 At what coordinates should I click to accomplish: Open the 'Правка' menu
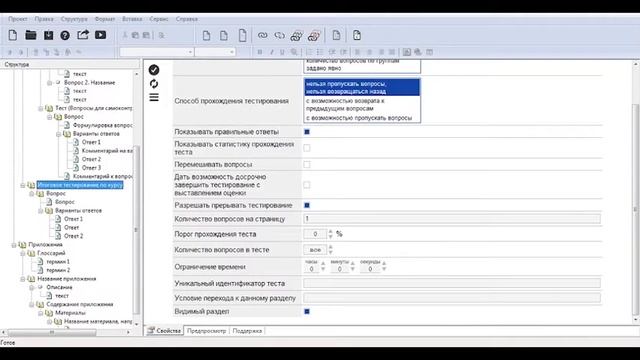(x=44, y=19)
